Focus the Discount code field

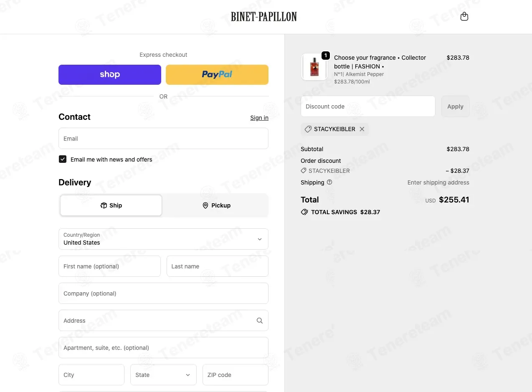click(x=368, y=106)
